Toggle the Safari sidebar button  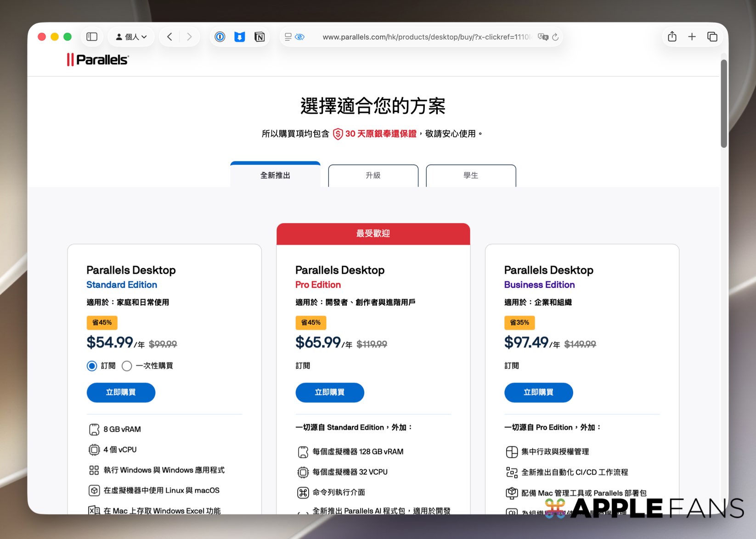pyautogui.click(x=92, y=37)
